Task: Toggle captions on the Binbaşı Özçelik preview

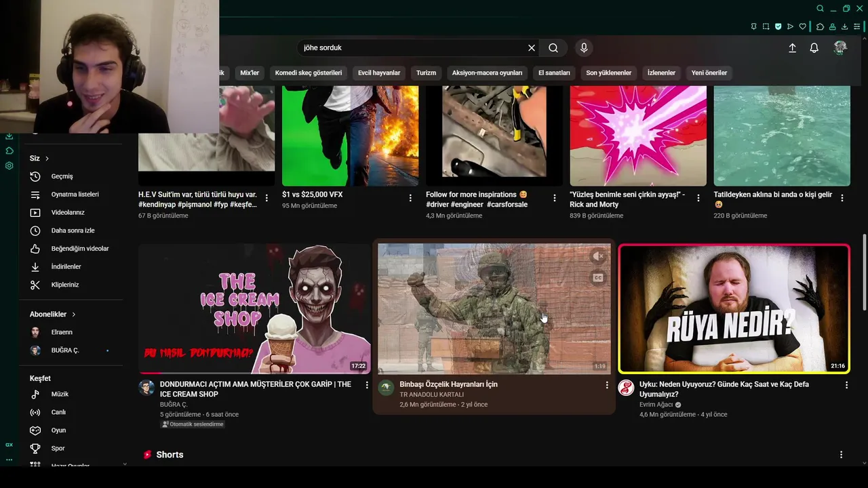Action: 597,277
